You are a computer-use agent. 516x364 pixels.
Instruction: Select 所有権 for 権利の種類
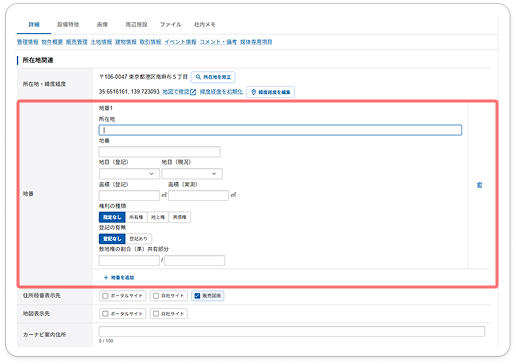click(136, 217)
